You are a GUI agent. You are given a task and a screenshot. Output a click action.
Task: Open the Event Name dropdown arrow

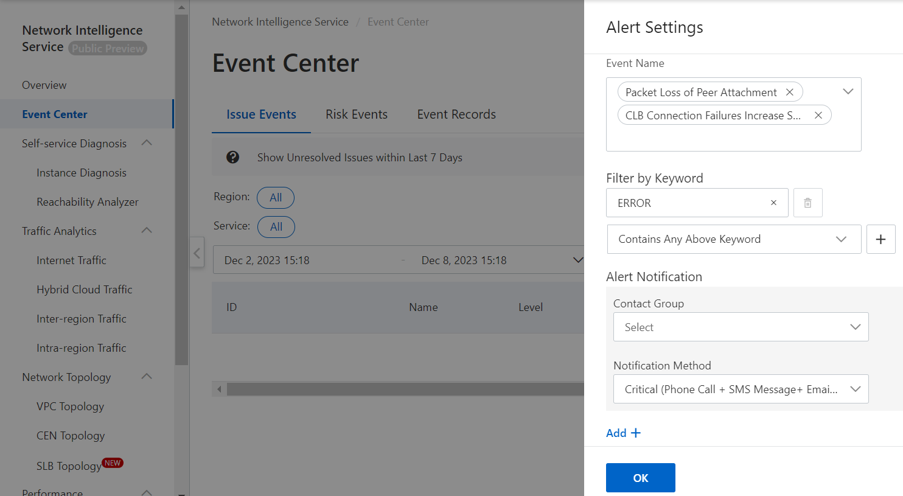coord(847,92)
